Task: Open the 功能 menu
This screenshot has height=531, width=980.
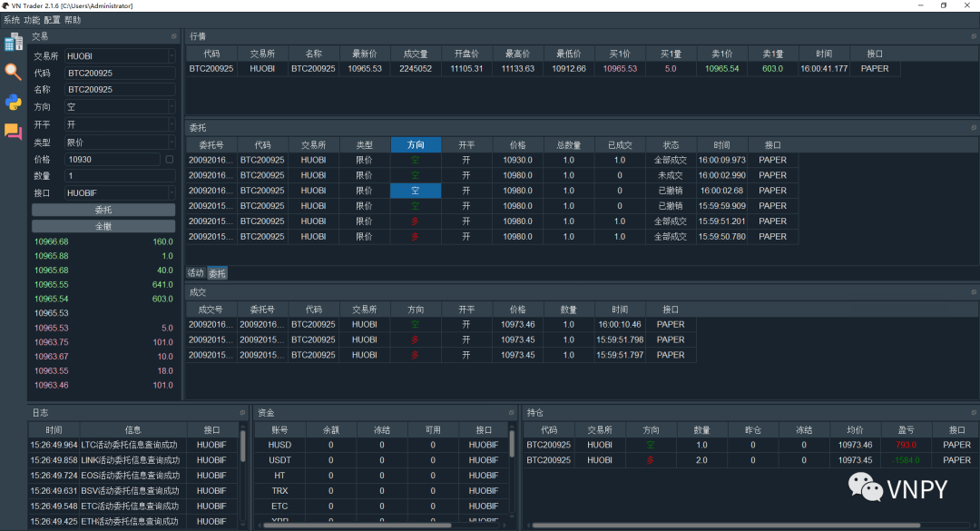Action: pos(32,19)
